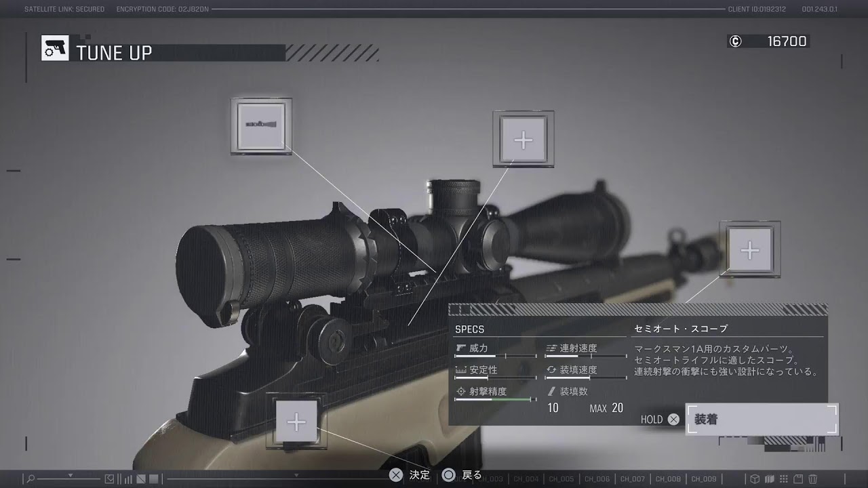Click the 安定性 stability stat bar

click(x=495, y=378)
